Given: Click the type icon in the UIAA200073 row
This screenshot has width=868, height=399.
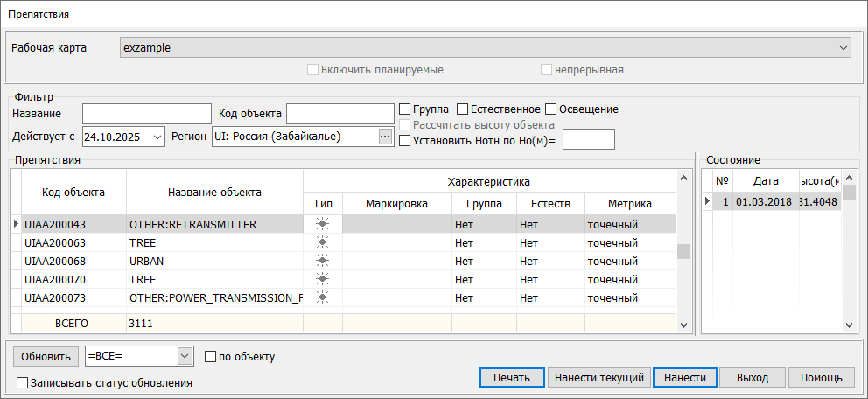Looking at the screenshot, I should click(x=322, y=297).
